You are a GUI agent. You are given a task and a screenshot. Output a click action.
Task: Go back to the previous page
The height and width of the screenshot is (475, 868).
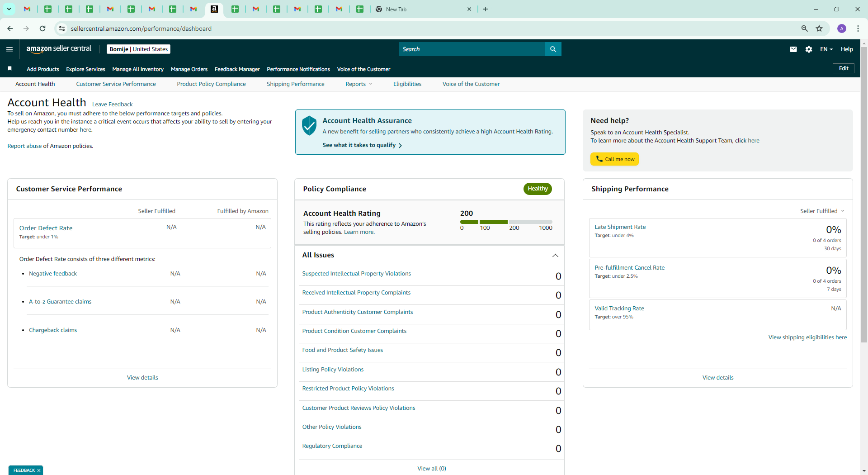[x=10, y=28]
